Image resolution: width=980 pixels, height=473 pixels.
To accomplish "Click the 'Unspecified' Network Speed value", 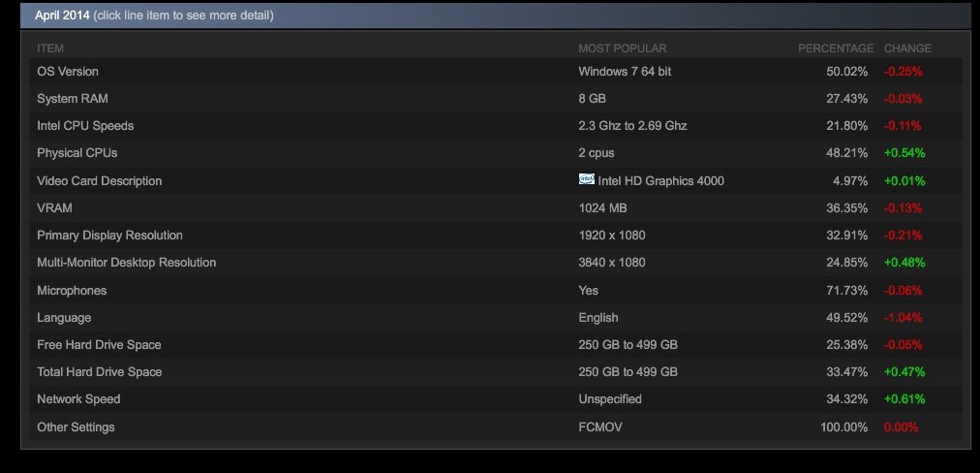I will coord(610,399).
